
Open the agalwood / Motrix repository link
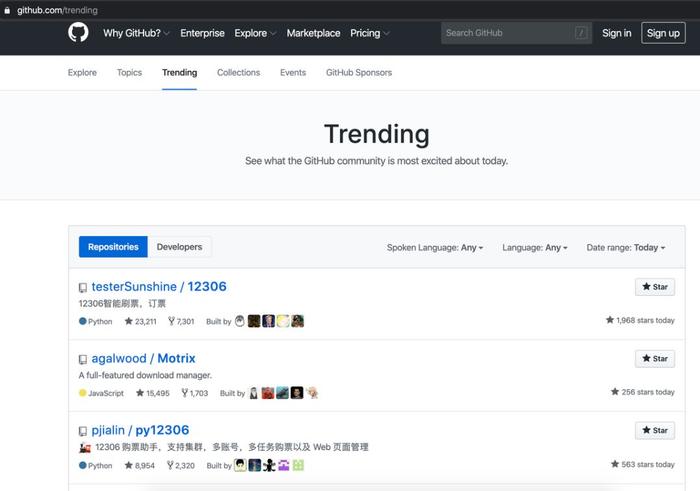(x=143, y=358)
